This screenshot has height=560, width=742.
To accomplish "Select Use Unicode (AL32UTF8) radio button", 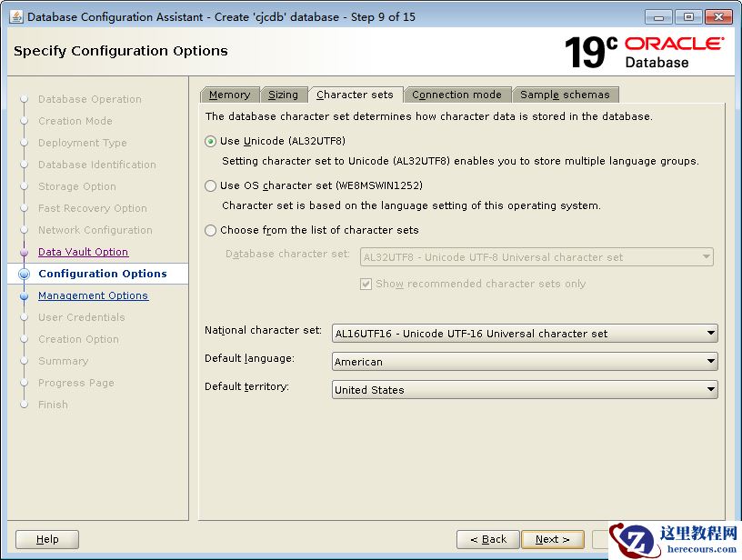I will click(211, 142).
